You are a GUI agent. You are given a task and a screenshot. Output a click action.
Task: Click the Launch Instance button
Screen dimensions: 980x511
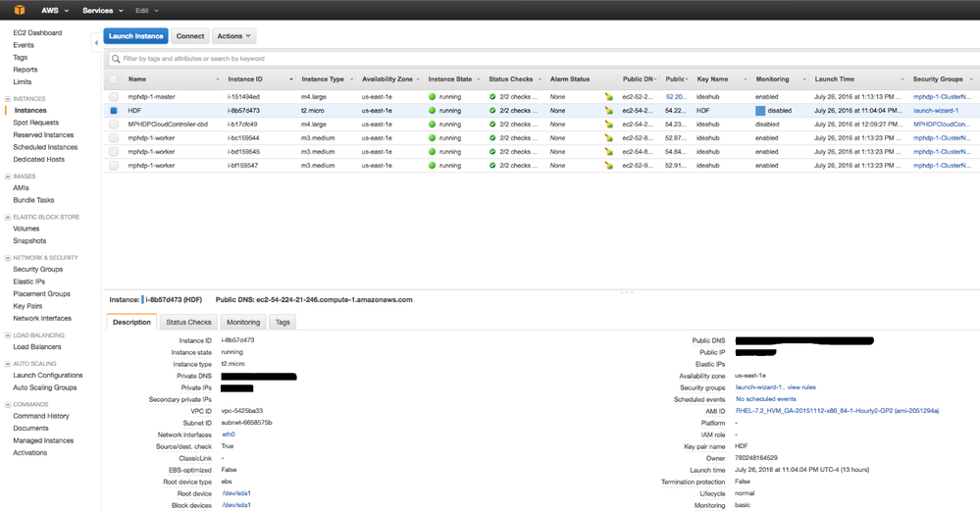tap(135, 36)
